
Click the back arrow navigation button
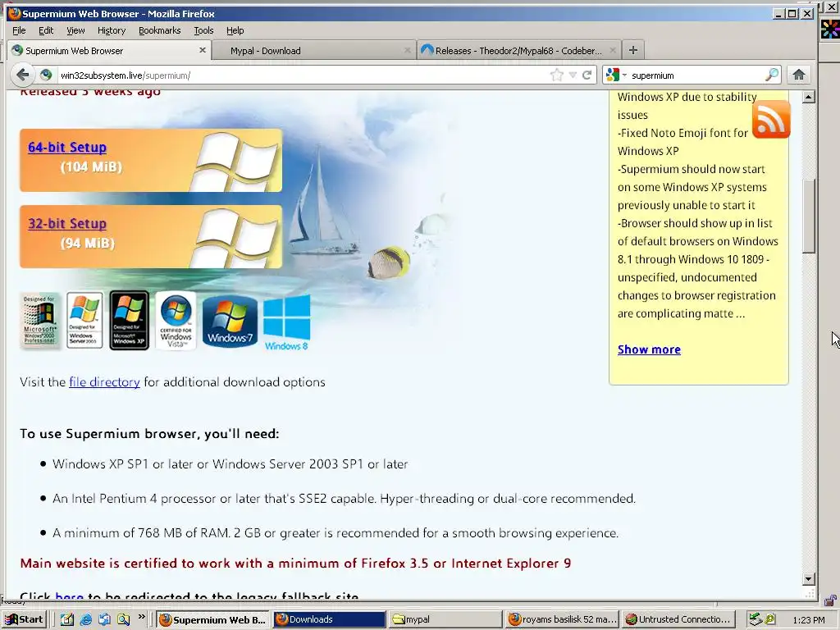22,75
